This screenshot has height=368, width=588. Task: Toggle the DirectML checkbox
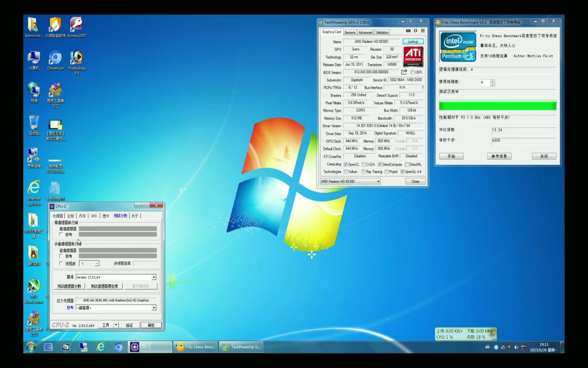pyautogui.click(x=407, y=165)
